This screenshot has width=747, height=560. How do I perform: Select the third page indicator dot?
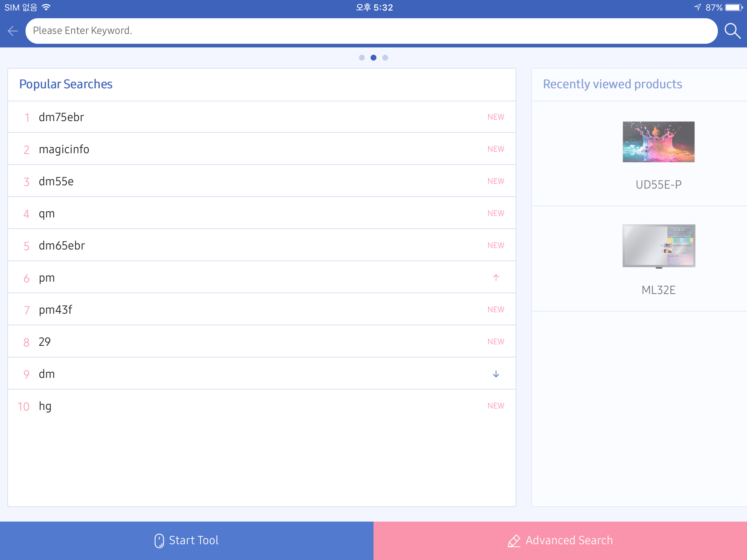[x=385, y=58]
